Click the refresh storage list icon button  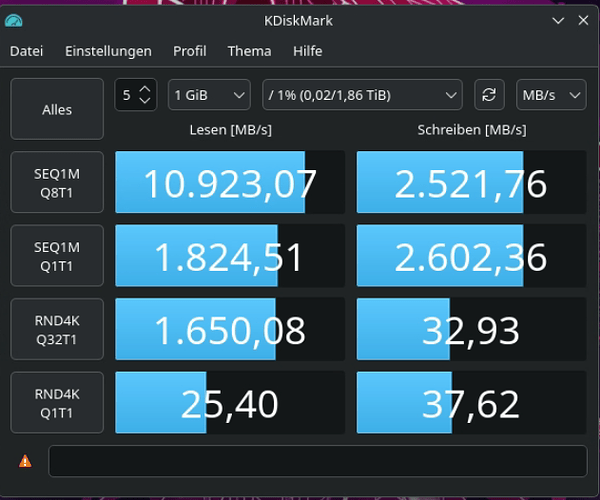pos(489,94)
